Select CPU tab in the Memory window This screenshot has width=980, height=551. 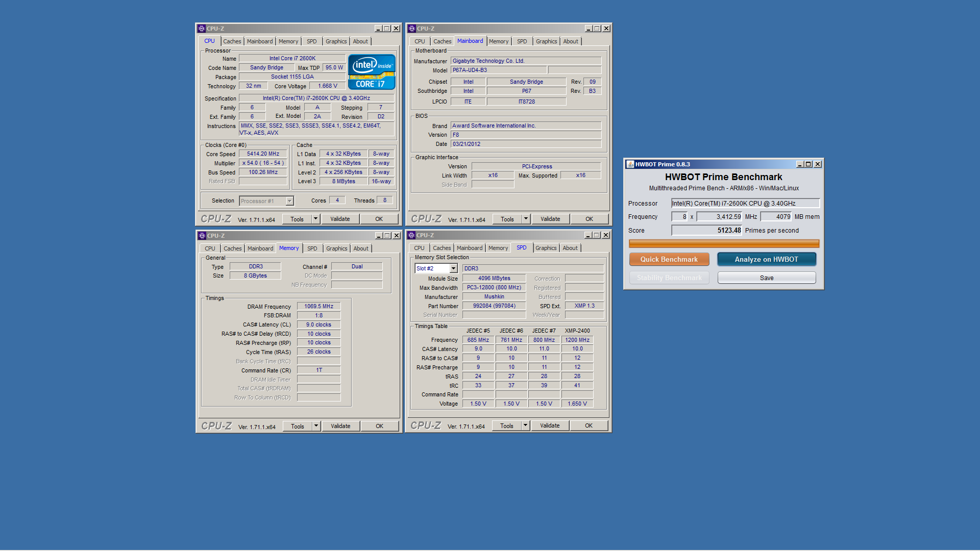click(x=210, y=248)
